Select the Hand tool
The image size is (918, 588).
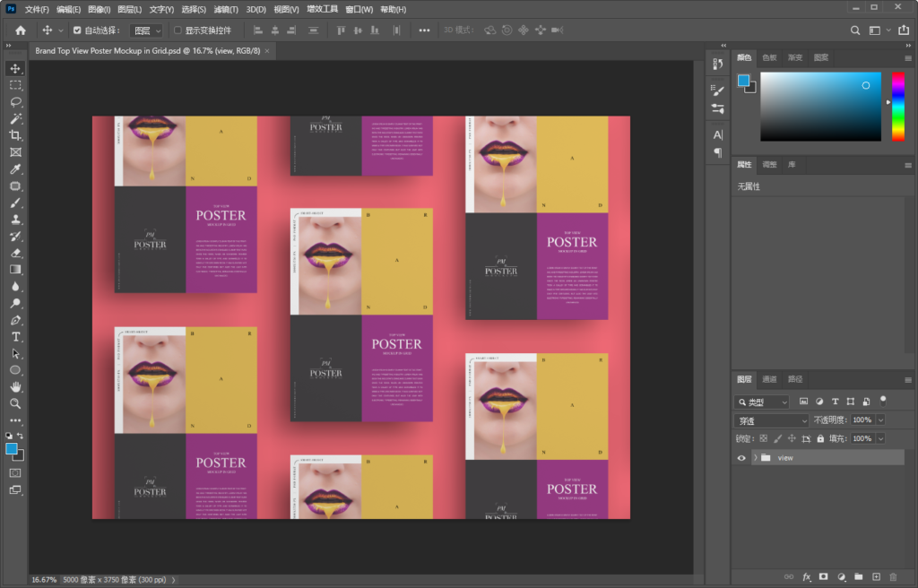pyautogui.click(x=15, y=387)
